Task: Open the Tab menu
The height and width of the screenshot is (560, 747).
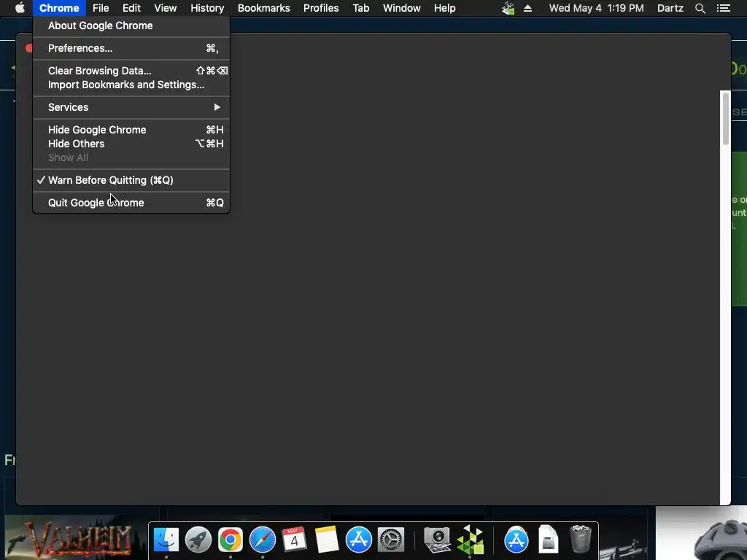Action: click(361, 8)
